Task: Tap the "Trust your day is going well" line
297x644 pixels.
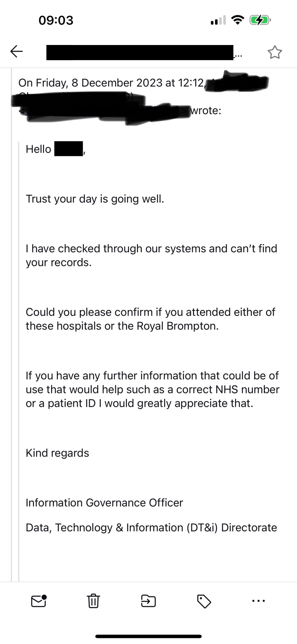Action: tap(95, 199)
